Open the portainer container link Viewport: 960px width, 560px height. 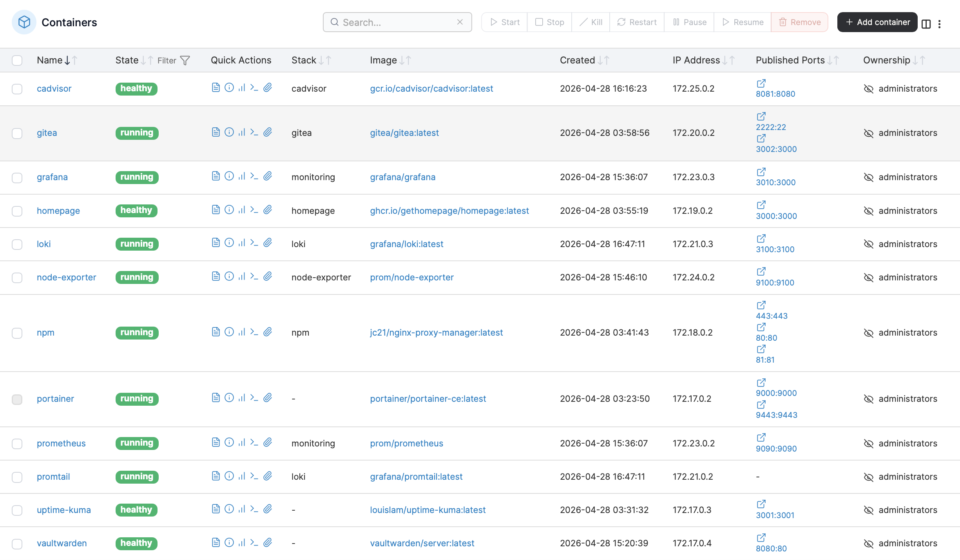55,399
